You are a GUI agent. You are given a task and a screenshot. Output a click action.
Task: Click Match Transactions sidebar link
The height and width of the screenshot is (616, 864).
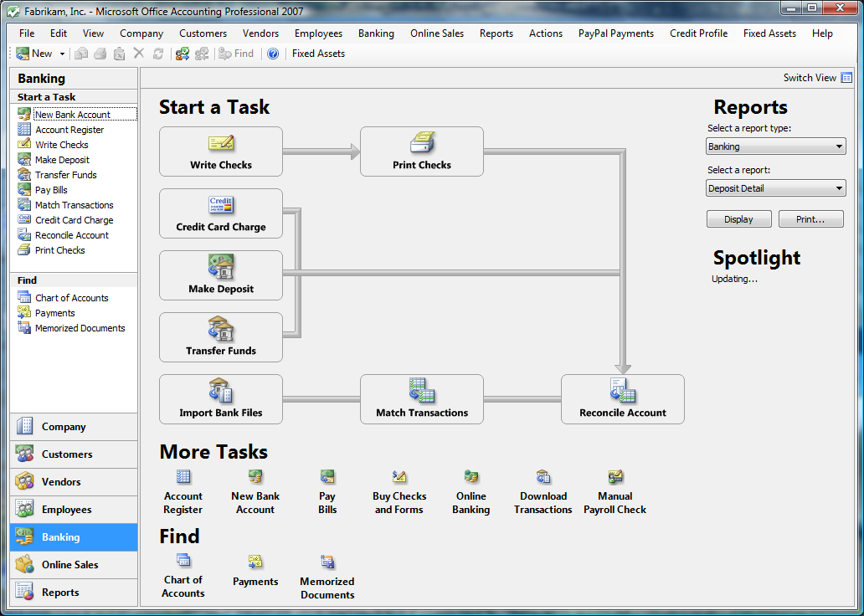pos(75,205)
